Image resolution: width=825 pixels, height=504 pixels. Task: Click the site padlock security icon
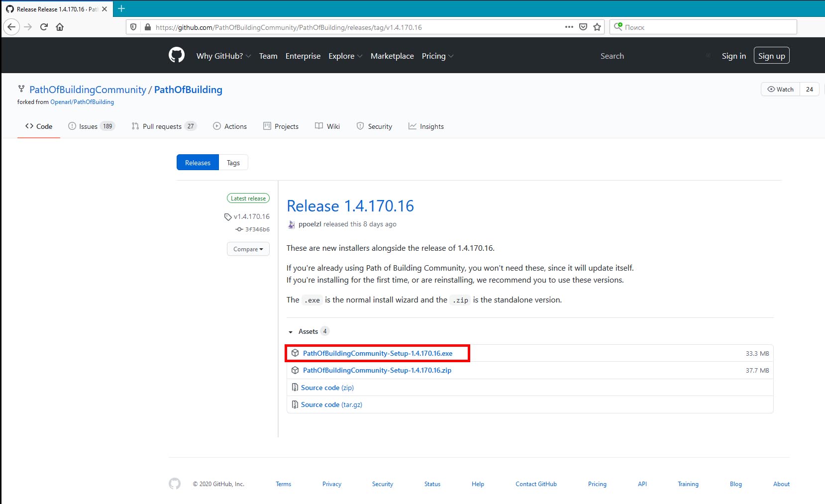coord(147,27)
